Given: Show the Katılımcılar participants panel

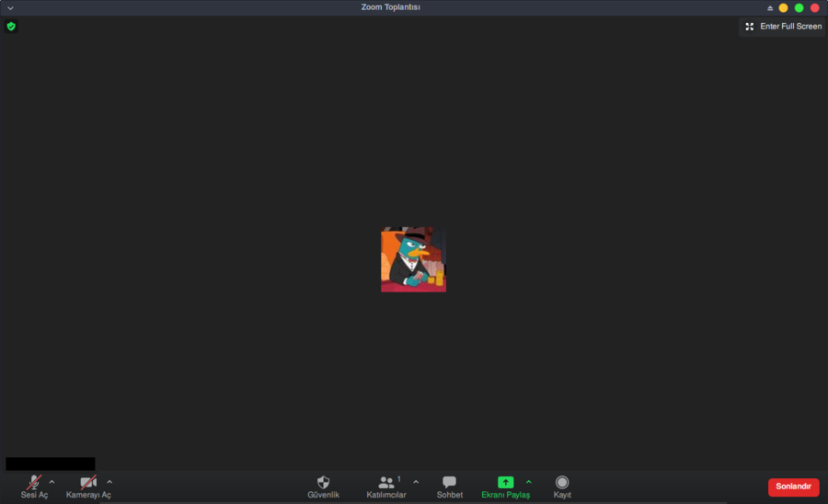Looking at the screenshot, I should [x=386, y=487].
